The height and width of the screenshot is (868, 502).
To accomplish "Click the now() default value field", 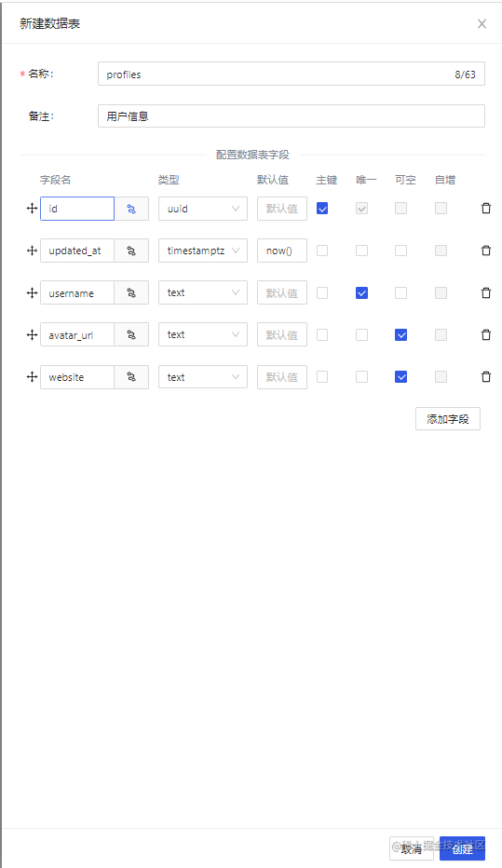I will pos(281,251).
